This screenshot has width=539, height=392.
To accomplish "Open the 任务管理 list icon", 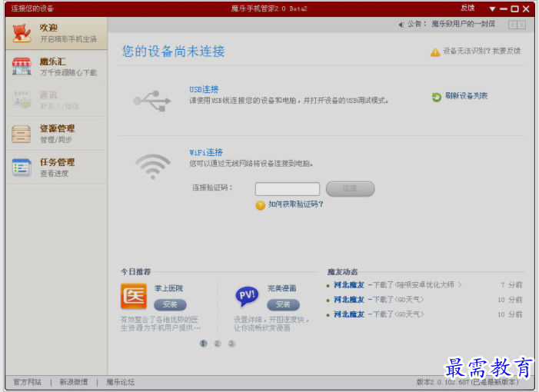I will tap(22, 168).
